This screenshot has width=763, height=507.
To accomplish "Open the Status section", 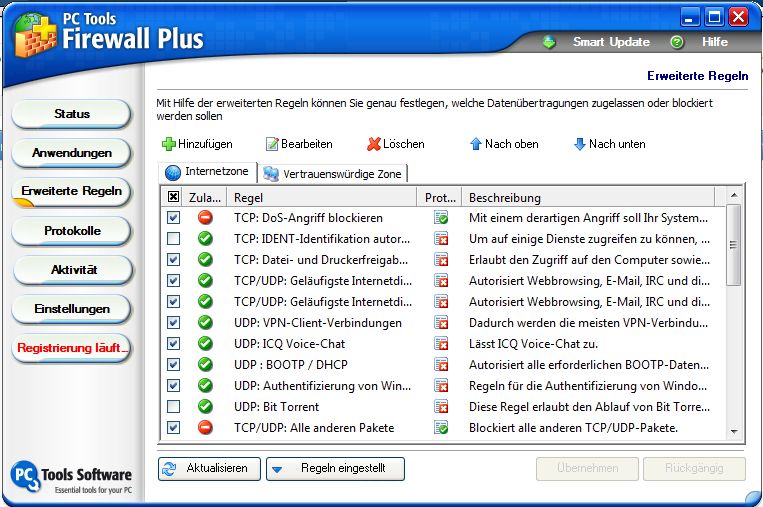I will click(72, 114).
